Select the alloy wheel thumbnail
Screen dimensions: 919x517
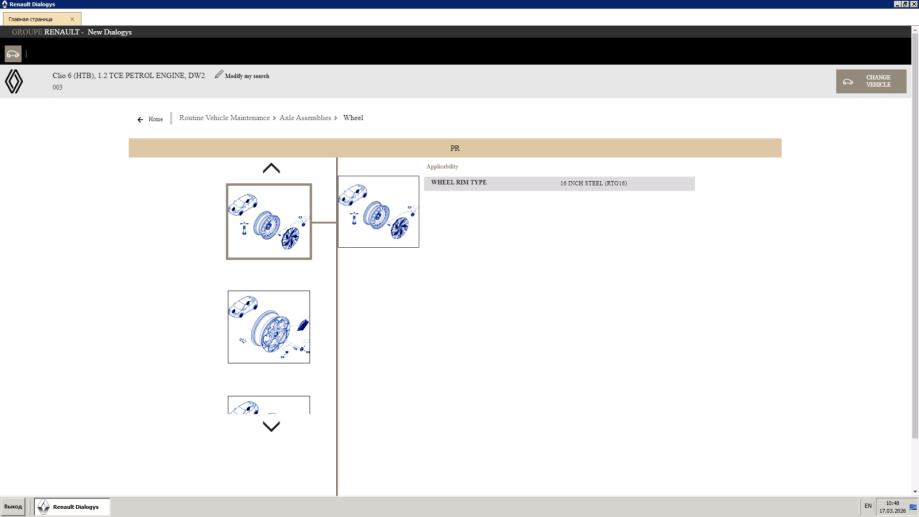click(269, 326)
